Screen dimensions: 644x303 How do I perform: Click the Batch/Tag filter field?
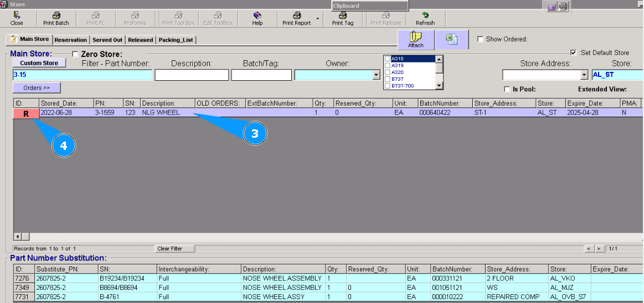point(261,75)
